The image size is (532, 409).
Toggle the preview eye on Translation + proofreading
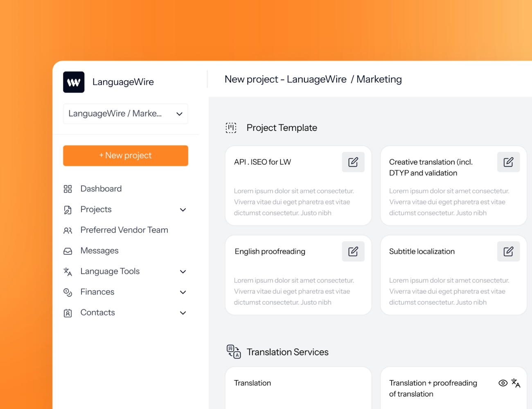click(x=503, y=383)
